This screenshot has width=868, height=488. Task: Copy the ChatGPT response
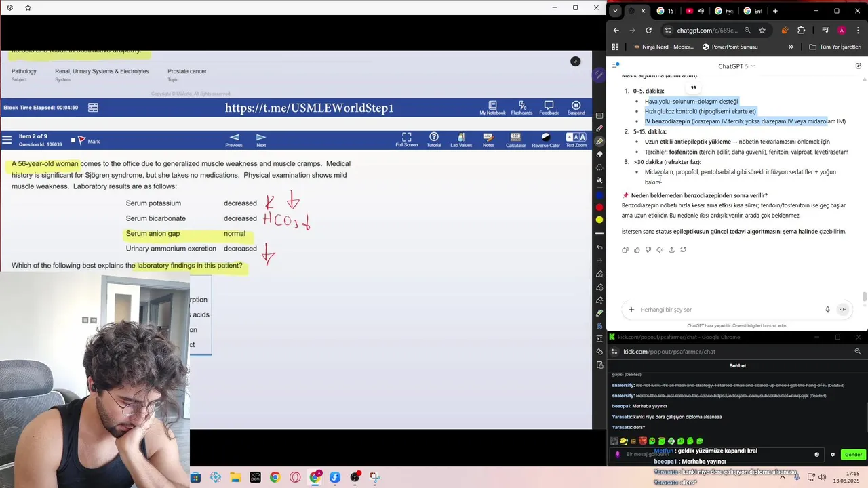tap(625, 250)
